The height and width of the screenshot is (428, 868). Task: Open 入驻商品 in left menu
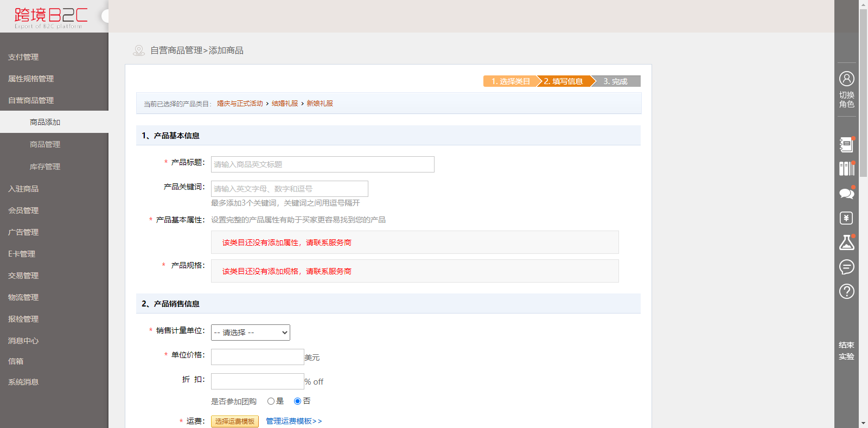(x=23, y=189)
